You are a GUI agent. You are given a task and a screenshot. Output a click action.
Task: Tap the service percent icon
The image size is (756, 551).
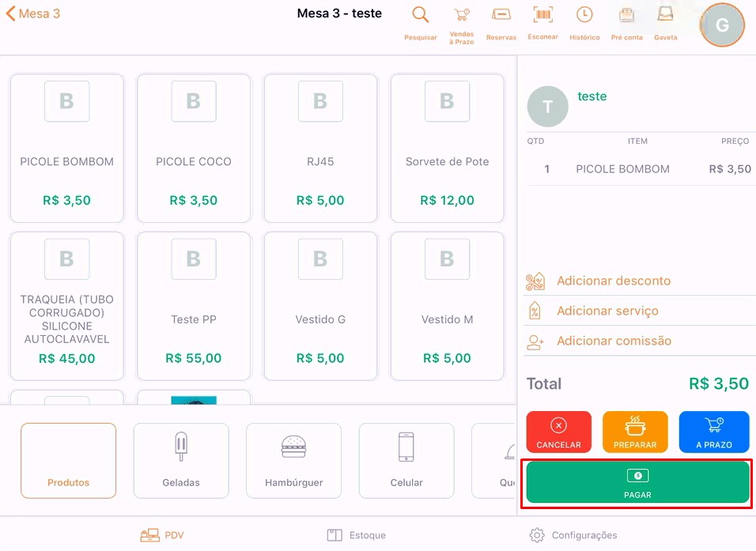535,311
